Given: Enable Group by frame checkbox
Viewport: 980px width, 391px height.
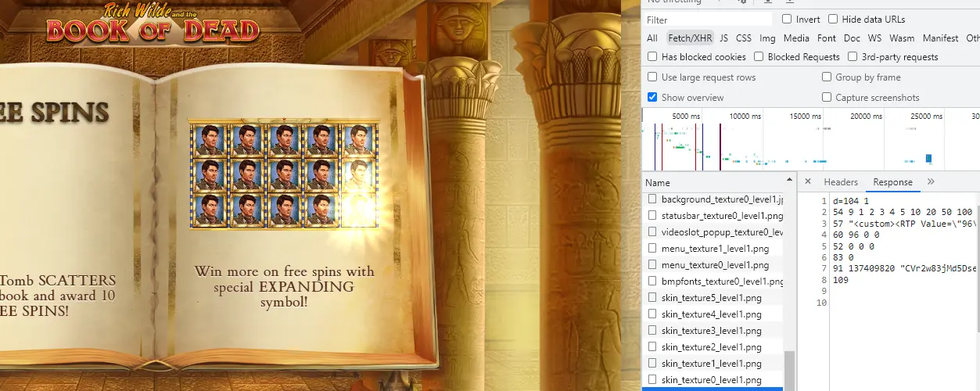Looking at the screenshot, I should click(x=827, y=77).
